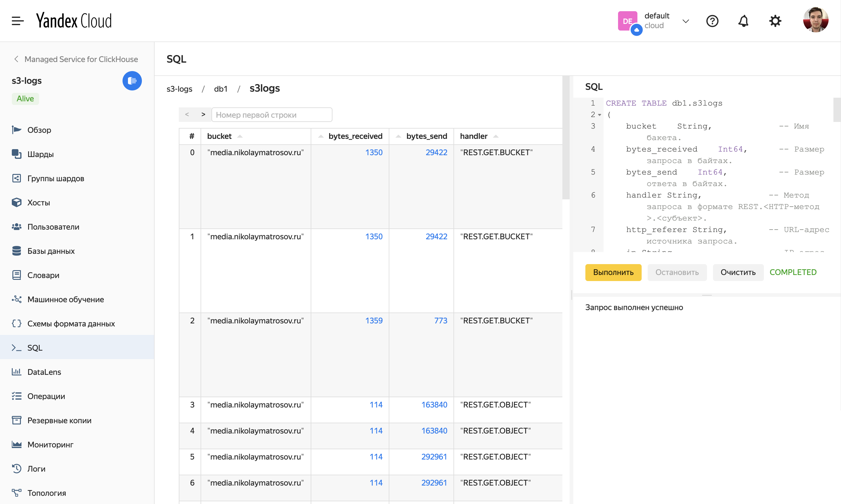Click the Остановить button
The image size is (841, 504).
click(677, 272)
